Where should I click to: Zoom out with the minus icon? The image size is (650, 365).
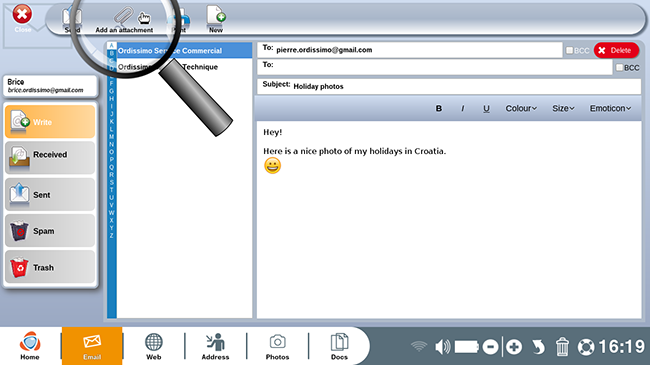[490, 347]
